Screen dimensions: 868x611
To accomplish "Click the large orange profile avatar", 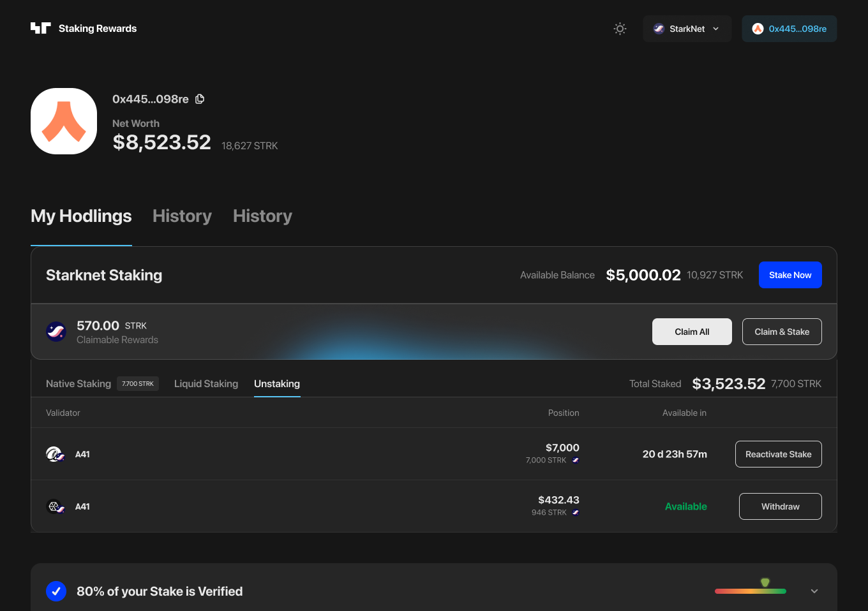I will pyautogui.click(x=64, y=121).
